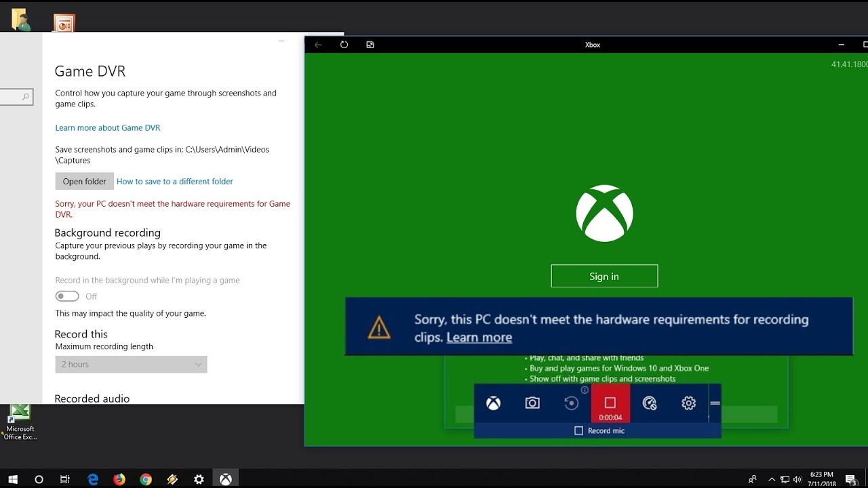
Task: Enable the Record mic checkbox
Action: tap(578, 430)
